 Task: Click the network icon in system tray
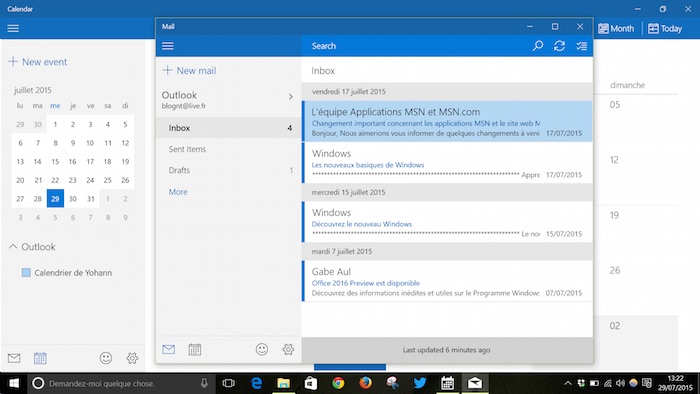[x=608, y=383]
